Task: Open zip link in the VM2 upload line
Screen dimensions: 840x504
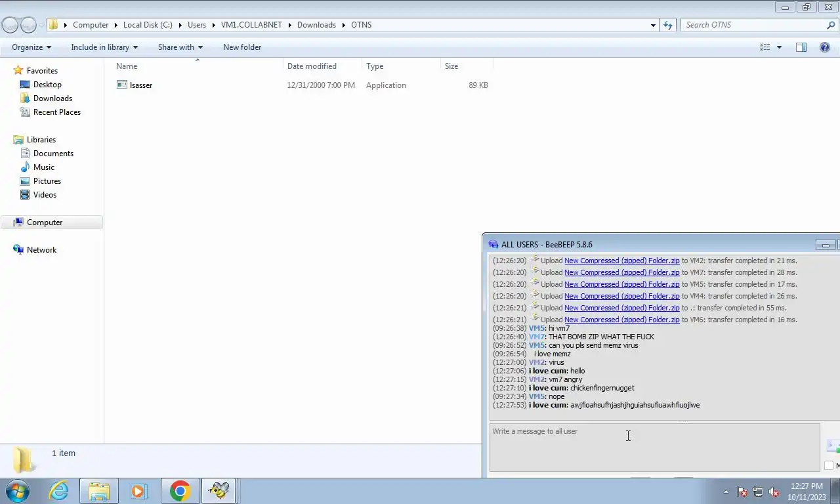Action: point(621,261)
